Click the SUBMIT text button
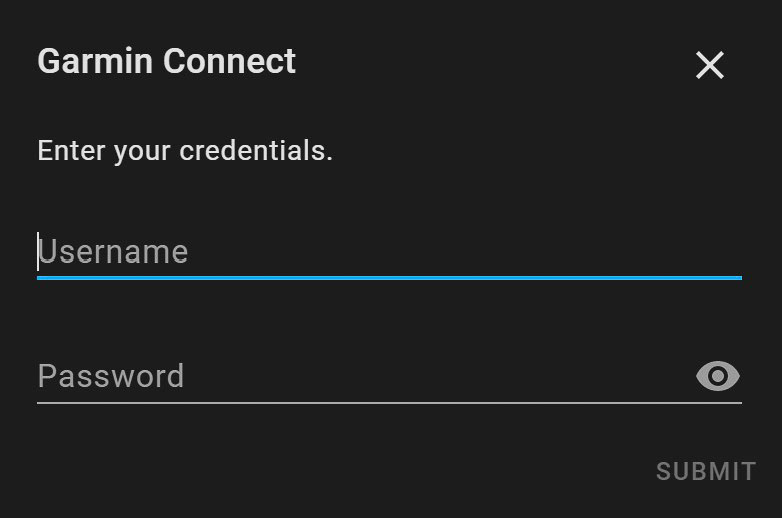 click(706, 472)
